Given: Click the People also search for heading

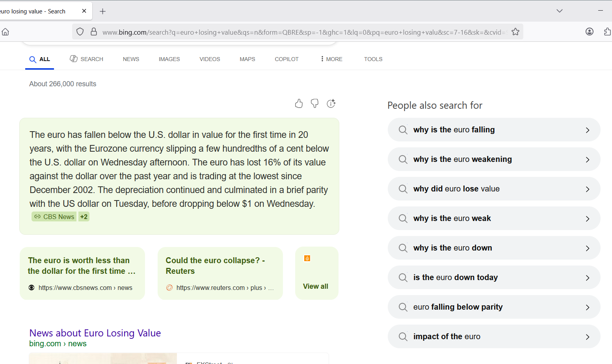Looking at the screenshot, I should pos(435,105).
